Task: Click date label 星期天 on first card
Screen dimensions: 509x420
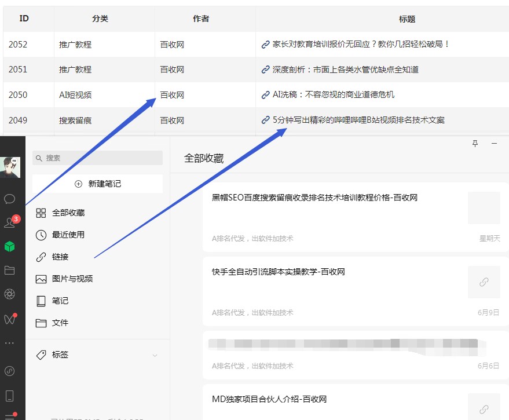Action: tap(489, 239)
